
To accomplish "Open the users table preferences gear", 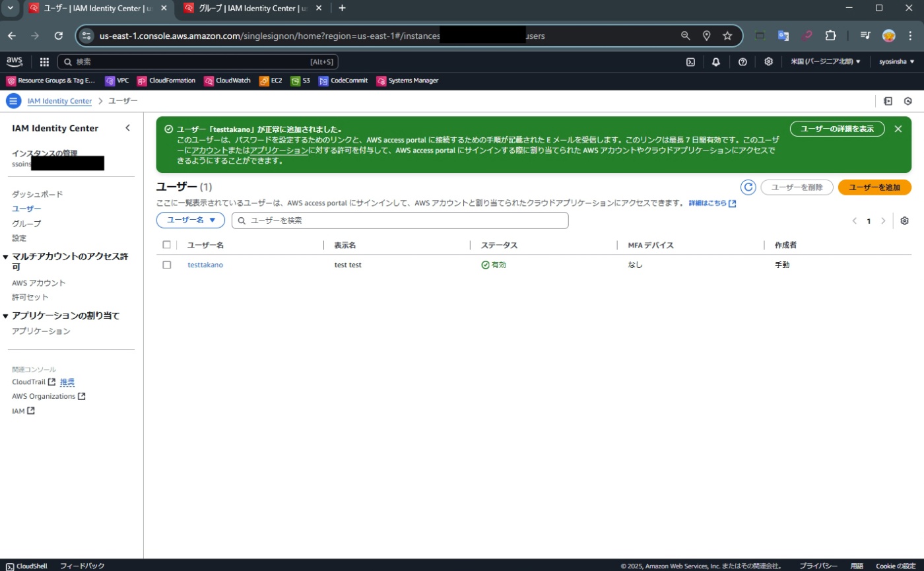I will (904, 220).
